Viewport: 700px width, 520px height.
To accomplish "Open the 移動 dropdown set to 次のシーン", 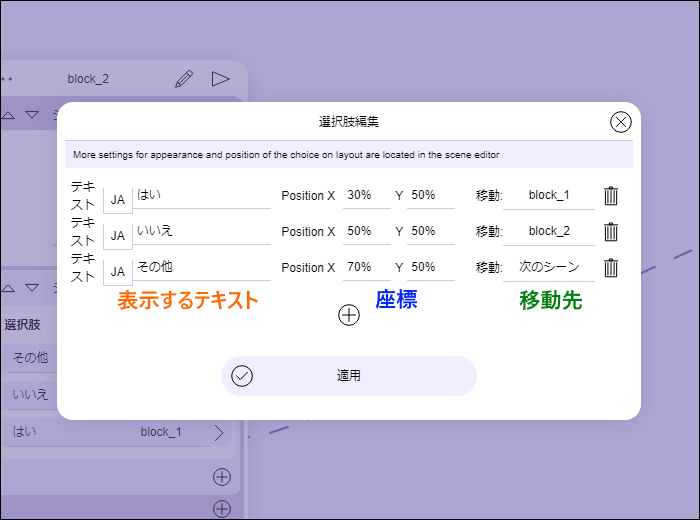I will [549, 267].
